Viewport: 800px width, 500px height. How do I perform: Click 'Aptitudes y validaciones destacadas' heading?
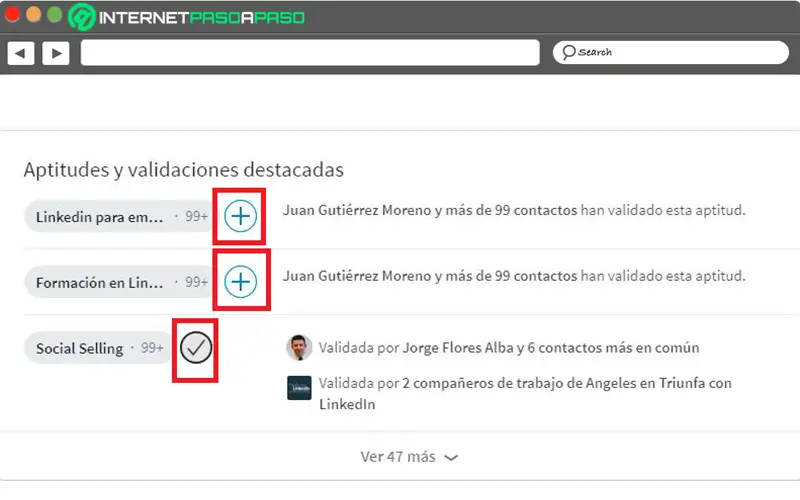coord(184,170)
